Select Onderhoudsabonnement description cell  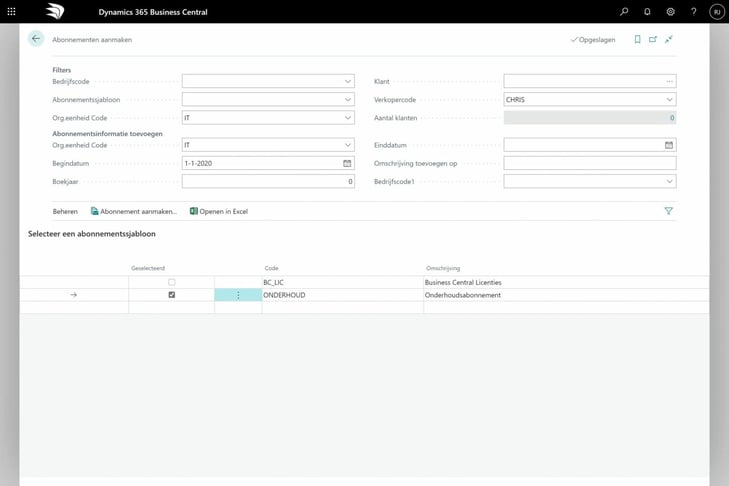[566, 295]
